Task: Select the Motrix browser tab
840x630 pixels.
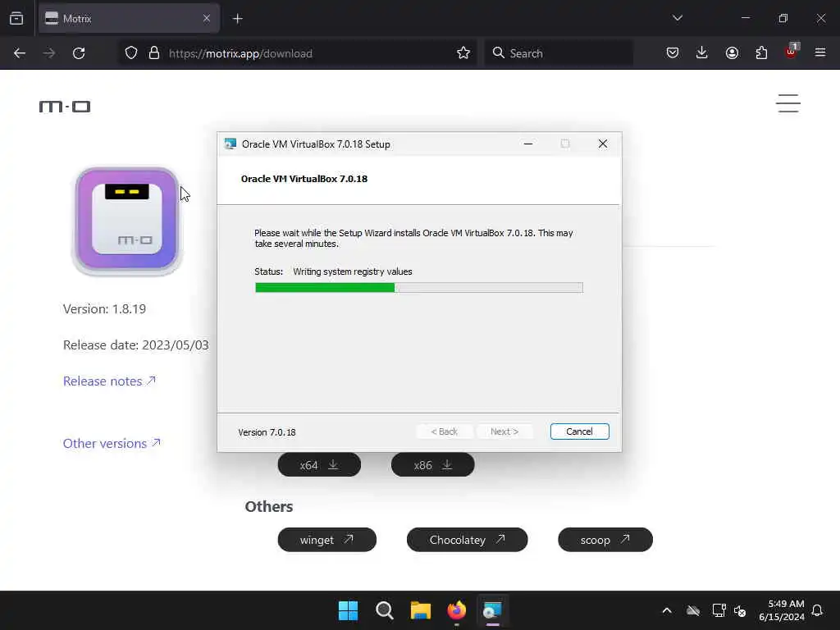Action: pyautogui.click(x=129, y=19)
